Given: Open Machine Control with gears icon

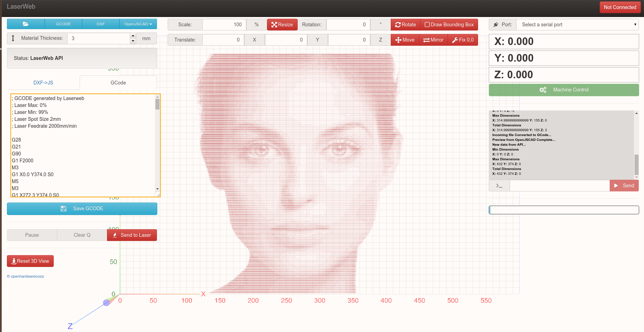Looking at the screenshot, I should (x=564, y=90).
